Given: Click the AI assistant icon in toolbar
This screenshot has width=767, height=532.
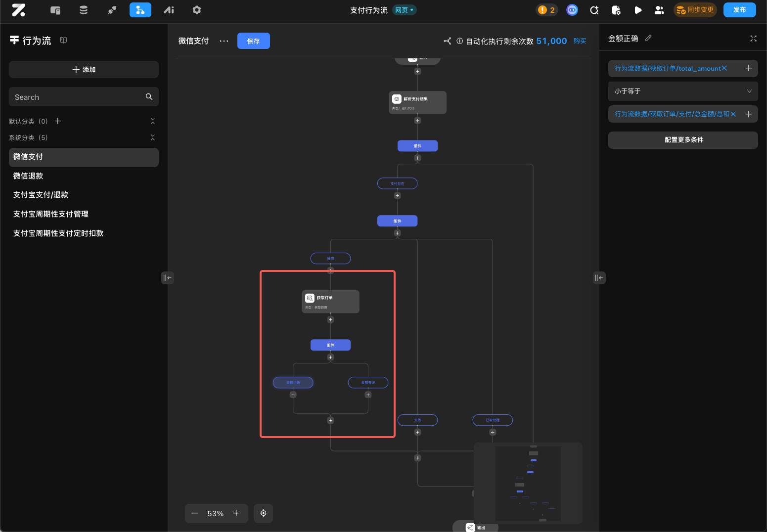Looking at the screenshot, I should coord(169,10).
